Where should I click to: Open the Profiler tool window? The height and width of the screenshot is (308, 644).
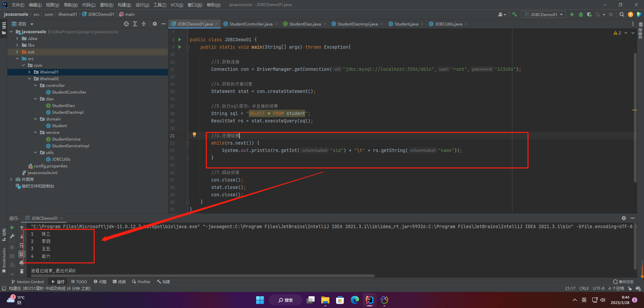[x=141, y=282]
